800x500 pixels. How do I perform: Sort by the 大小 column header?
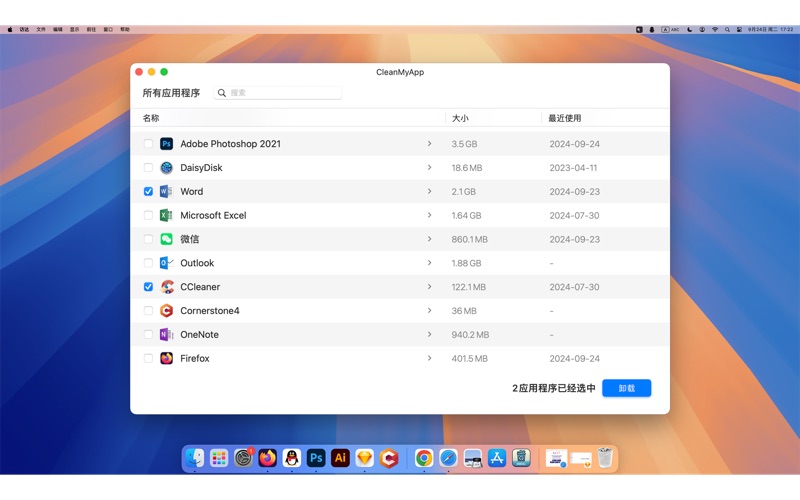(x=460, y=118)
